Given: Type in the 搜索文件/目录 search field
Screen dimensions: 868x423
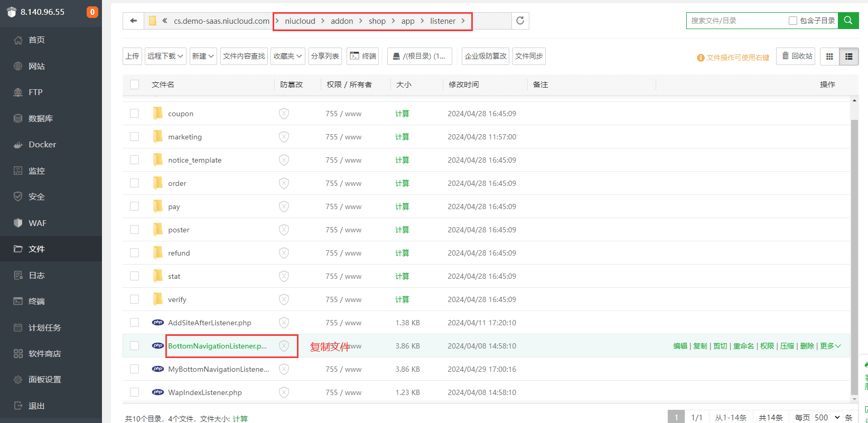Looking at the screenshot, I should 737,21.
